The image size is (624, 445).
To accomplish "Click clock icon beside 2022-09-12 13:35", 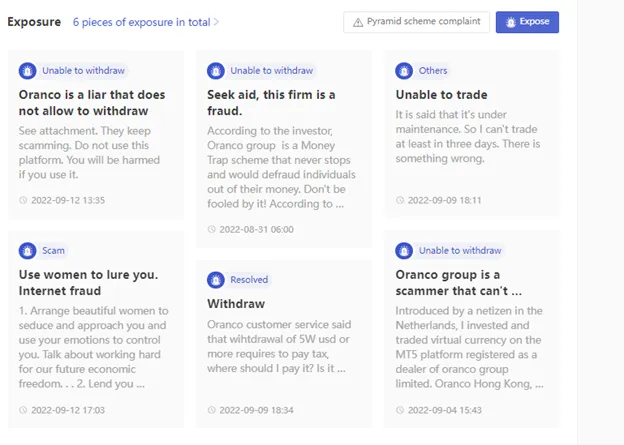I will 23,200.
